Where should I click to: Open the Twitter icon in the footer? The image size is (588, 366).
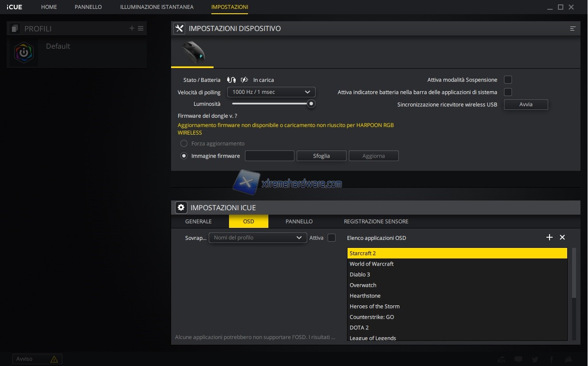(535, 359)
